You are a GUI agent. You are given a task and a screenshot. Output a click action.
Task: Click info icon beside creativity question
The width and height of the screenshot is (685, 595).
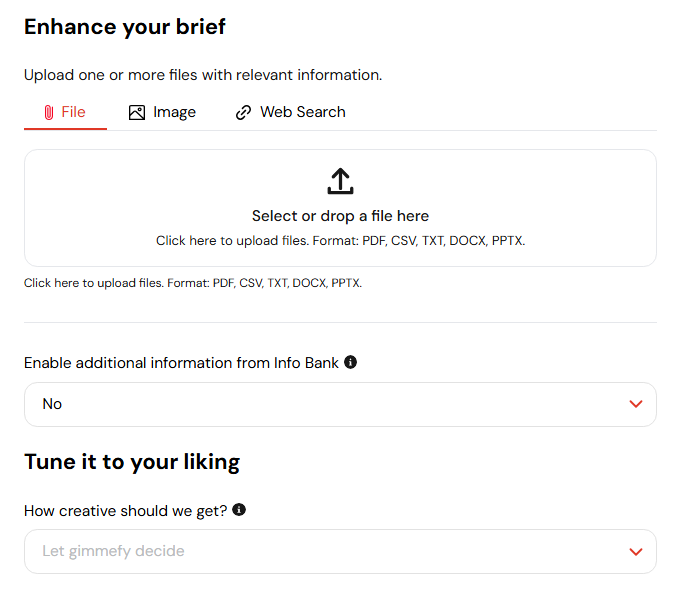pos(239,510)
